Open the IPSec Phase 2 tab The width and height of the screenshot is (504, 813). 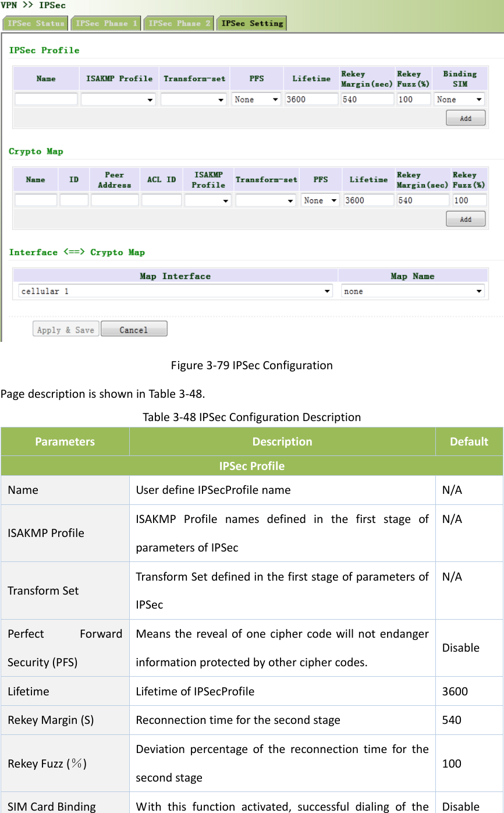179,23
